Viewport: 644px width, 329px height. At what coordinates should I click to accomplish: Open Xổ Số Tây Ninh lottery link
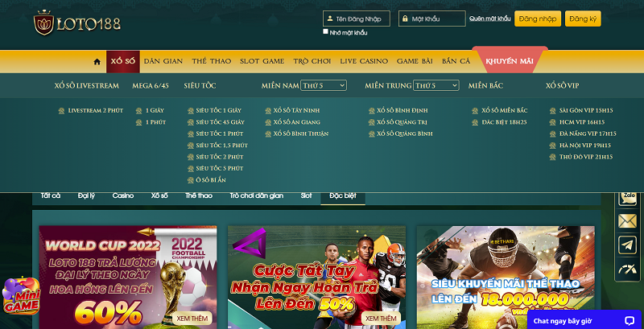(x=296, y=110)
